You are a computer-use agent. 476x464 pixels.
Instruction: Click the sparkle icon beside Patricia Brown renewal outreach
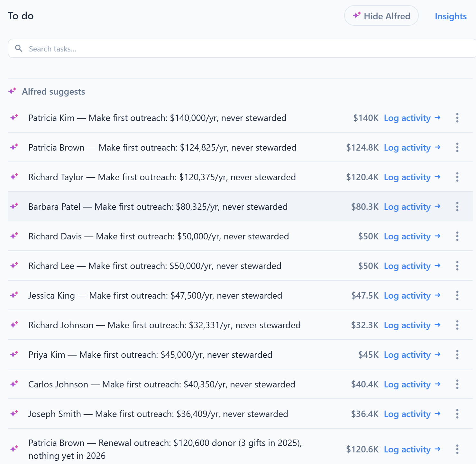14,449
